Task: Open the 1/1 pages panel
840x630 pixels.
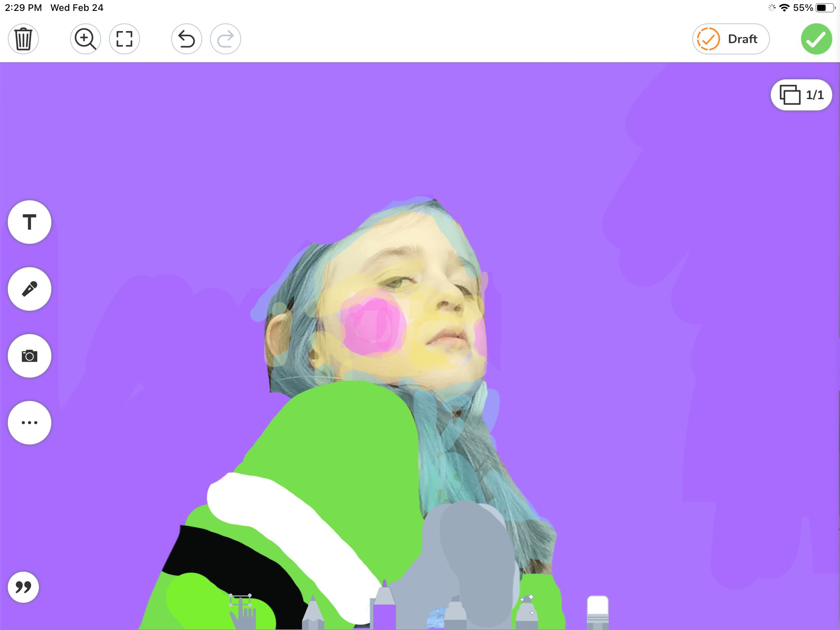Action: click(x=801, y=95)
